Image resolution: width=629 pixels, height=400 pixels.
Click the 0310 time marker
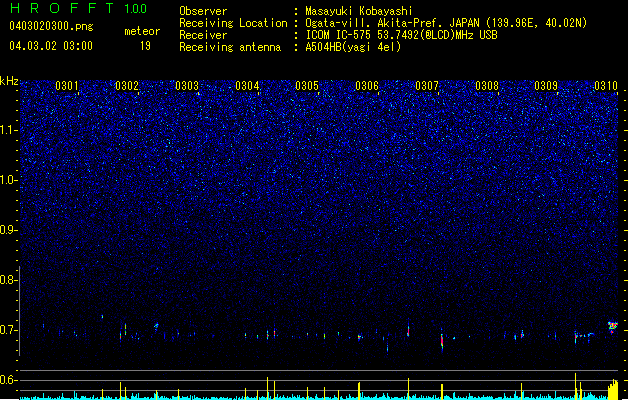tap(606, 86)
